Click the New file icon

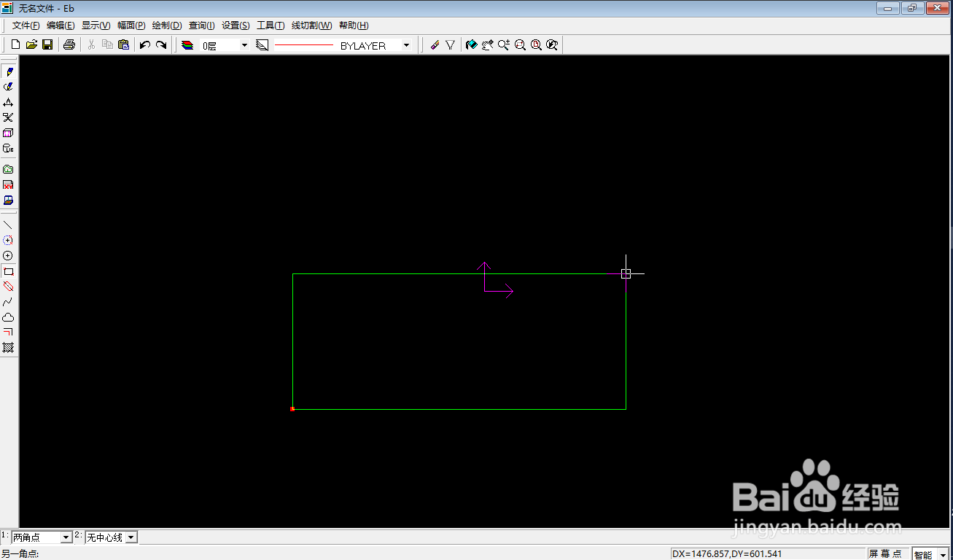click(x=15, y=45)
